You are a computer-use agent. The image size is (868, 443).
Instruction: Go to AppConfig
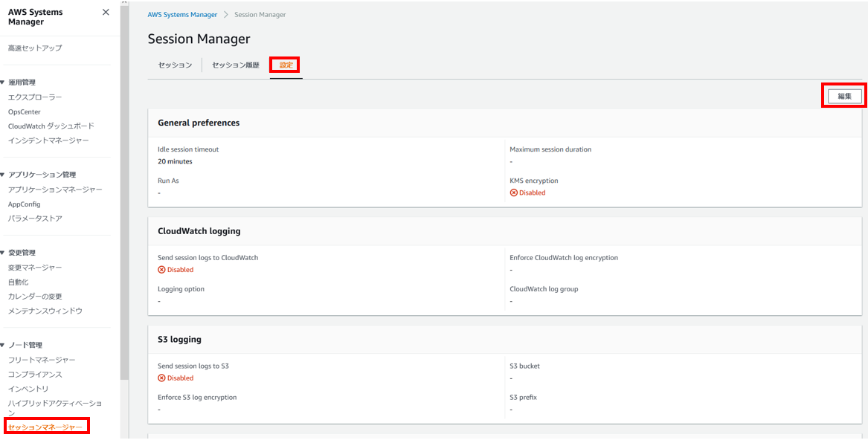click(x=24, y=204)
